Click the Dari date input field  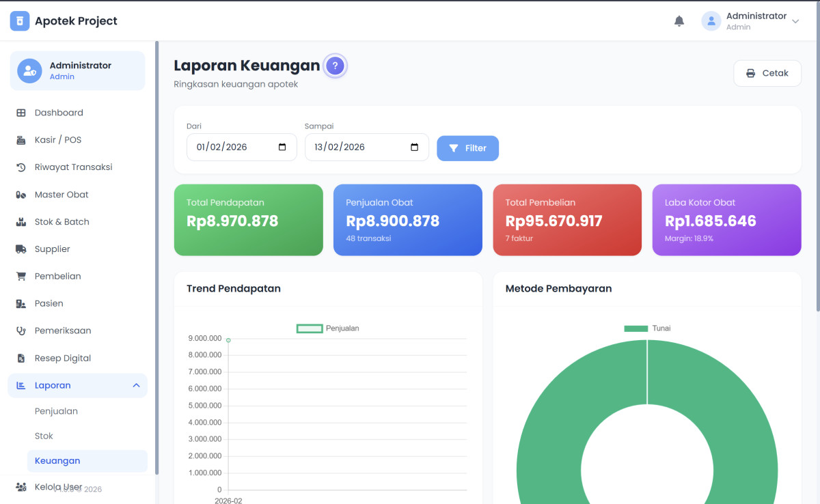click(242, 147)
